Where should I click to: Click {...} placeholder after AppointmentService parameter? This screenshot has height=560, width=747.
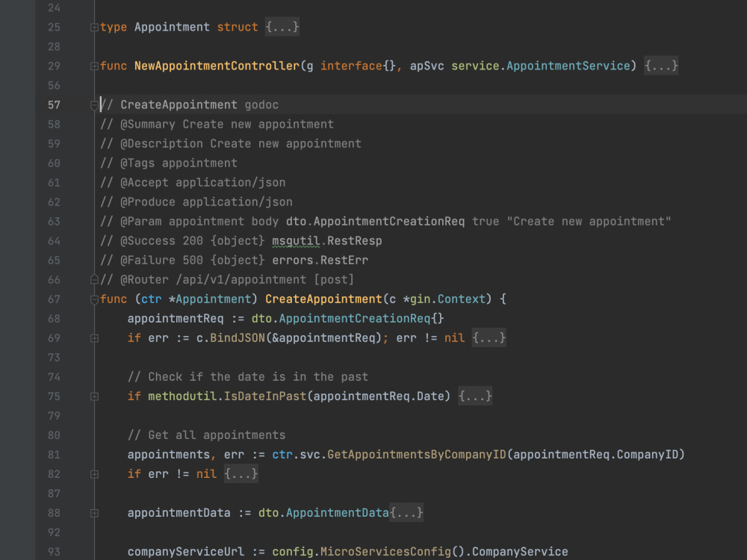(661, 66)
